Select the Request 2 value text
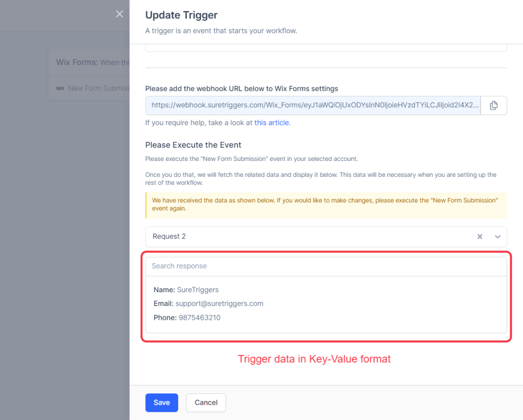 170,237
